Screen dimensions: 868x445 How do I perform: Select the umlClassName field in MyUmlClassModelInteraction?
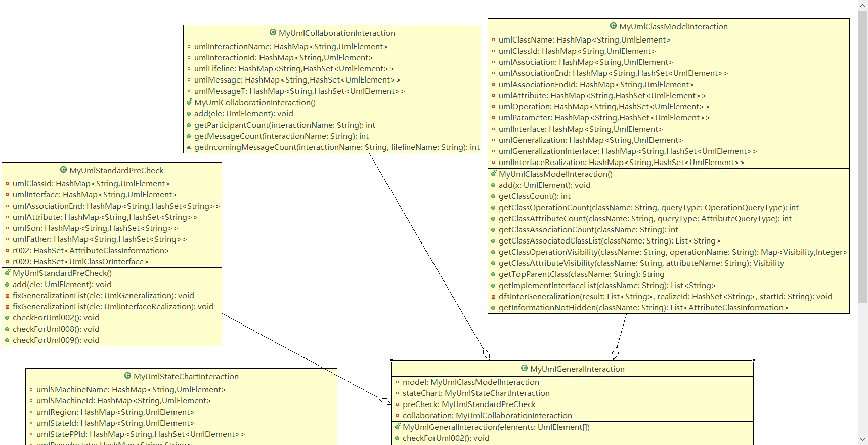tap(584, 40)
